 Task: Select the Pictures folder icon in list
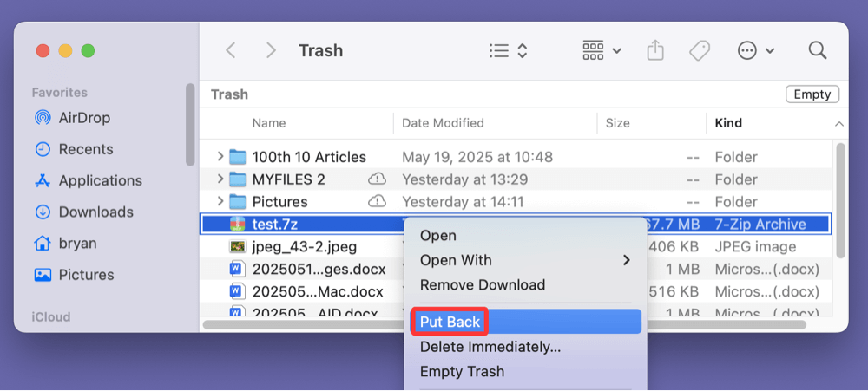238,201
